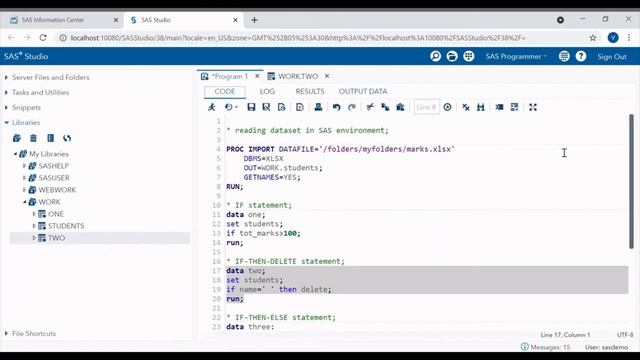Click the Messages: 15 indicator
The height and width of the screenshot is (360, 640).
click(x=546, y=347)
